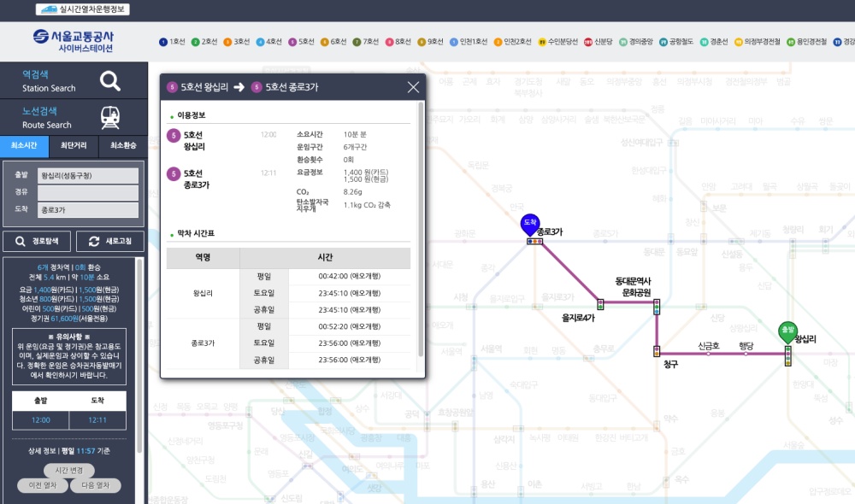This screenshot has height=504, width=855.
Task: Select the 4호선 line icon in legend
Action: pyautogui.click(x=260, y=42)
